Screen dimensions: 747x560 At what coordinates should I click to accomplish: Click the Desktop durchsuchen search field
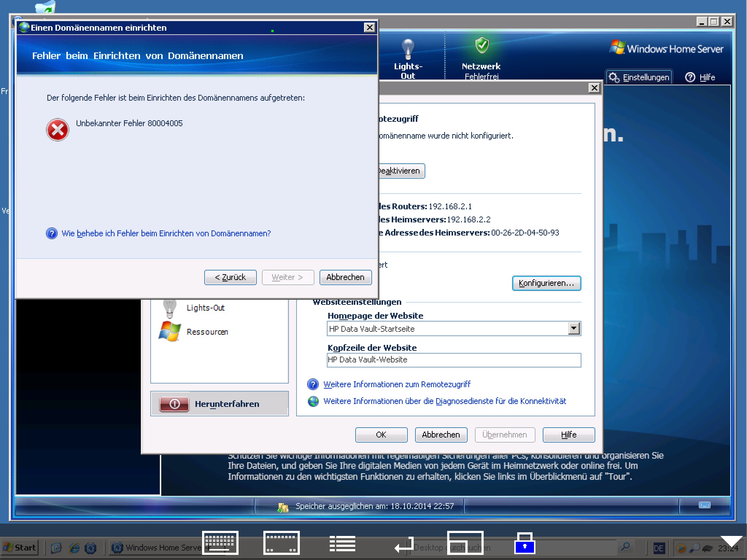[x=514, y=547]
